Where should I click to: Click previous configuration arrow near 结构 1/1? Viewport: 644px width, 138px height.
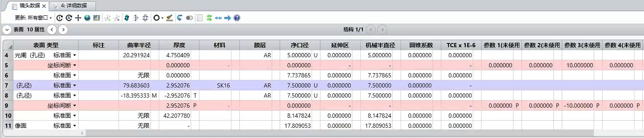(x=371, y=29)
